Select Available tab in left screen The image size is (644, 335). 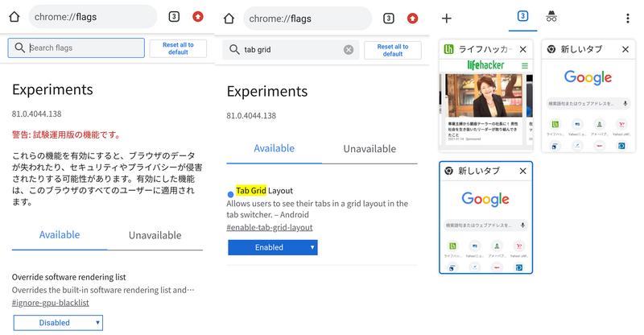[x=60, y=234]
